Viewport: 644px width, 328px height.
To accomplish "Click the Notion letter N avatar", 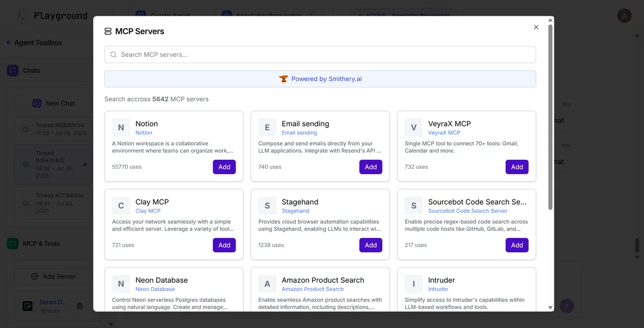I will tap(121, 128).
